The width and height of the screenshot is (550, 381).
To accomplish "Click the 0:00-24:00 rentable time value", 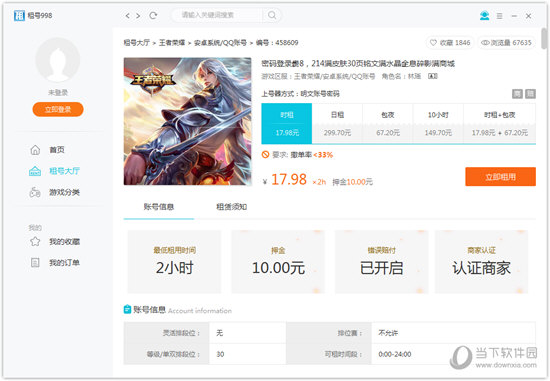I will pos(395,354).
